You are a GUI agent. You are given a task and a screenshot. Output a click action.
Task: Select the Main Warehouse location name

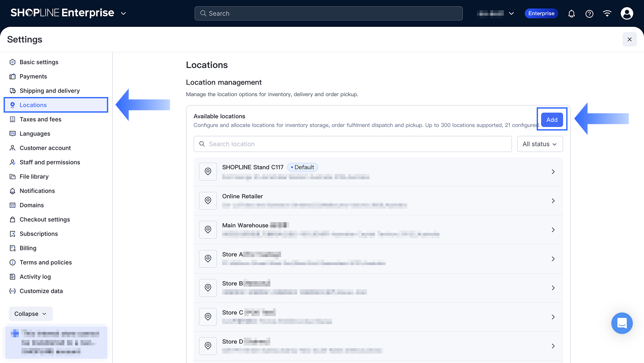tap(245, 225)
